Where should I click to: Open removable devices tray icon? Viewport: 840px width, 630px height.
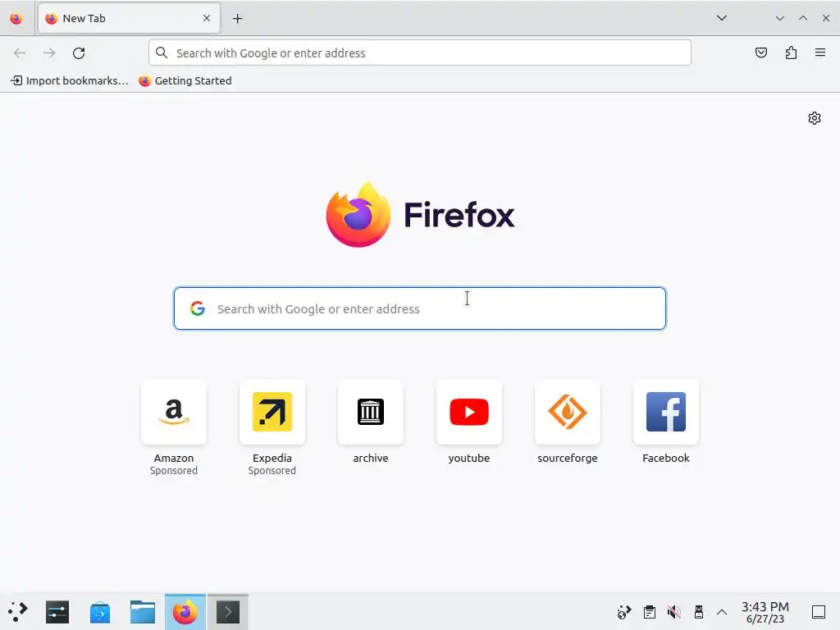(x=699, y=612)
